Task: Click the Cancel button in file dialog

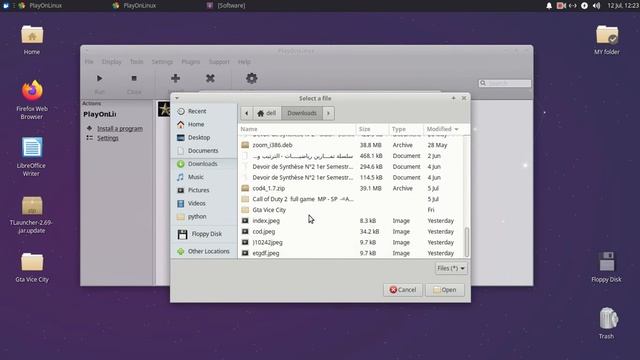Action: point(403,290)
